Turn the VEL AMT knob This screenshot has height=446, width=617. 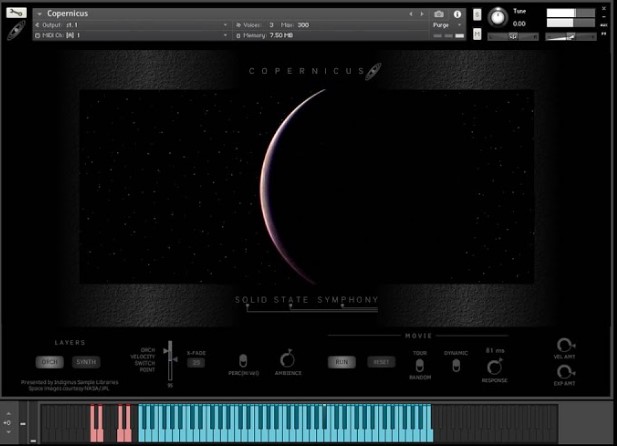565,345
